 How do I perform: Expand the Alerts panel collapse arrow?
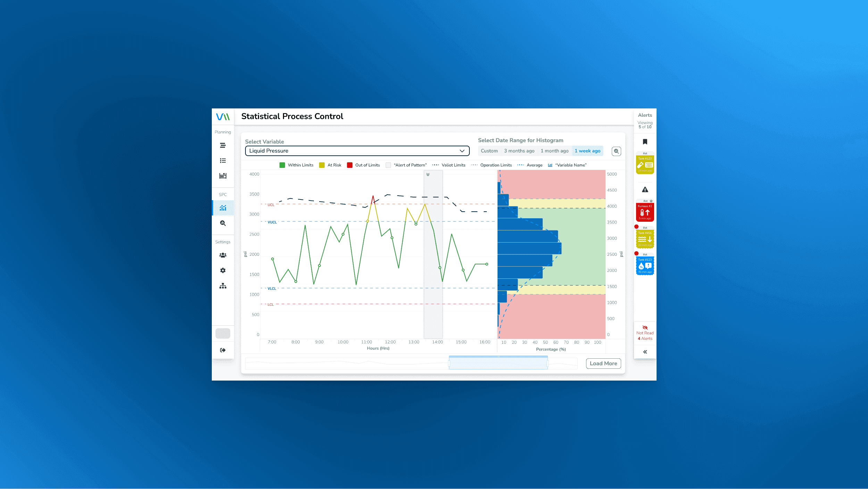click(645, 352)
